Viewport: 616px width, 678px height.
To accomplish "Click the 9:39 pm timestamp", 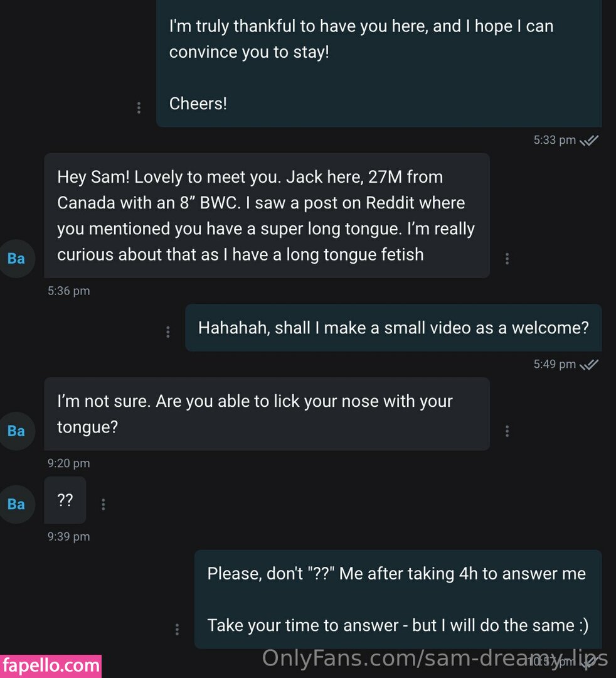I will click(x=69, y=537).
